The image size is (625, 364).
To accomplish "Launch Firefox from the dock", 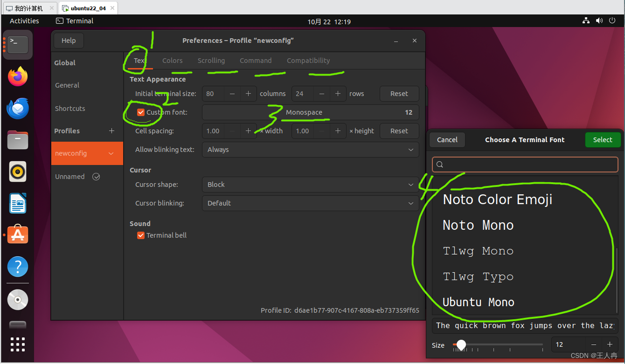I will (x=18, y=76).
